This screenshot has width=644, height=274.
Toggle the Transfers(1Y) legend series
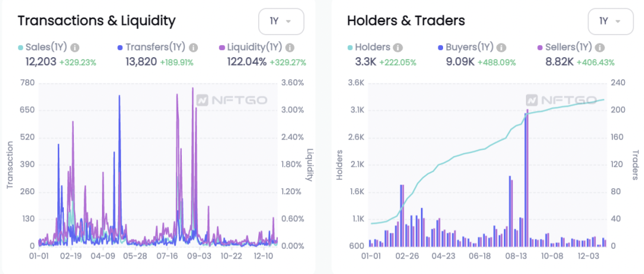coord(153,48)
